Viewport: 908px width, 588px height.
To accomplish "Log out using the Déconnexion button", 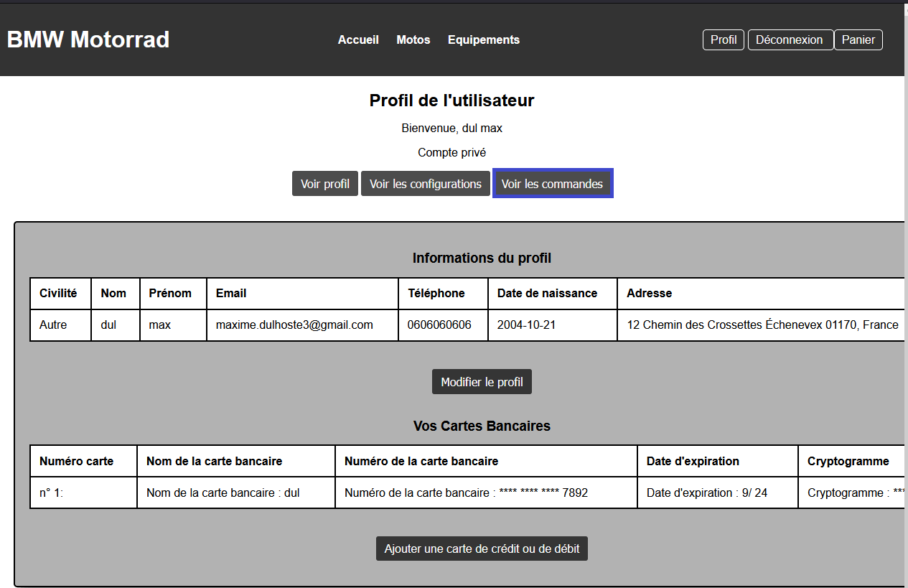I will 790,39.
